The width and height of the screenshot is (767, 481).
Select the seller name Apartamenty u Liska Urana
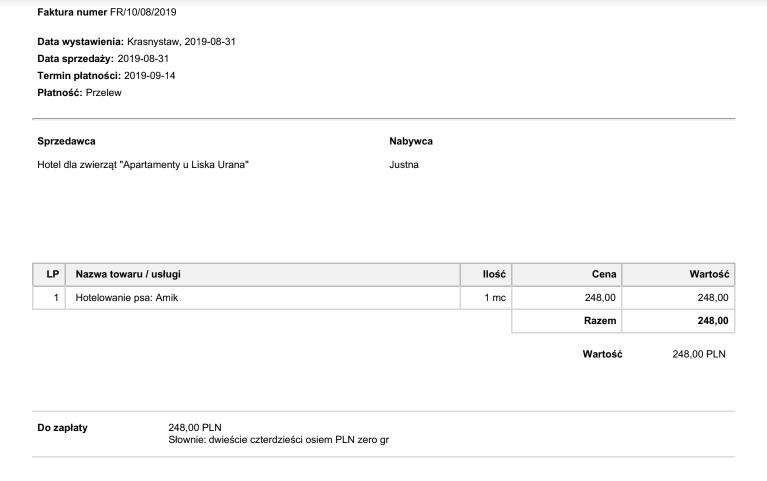pyautogui.click(x=184, y=165)
